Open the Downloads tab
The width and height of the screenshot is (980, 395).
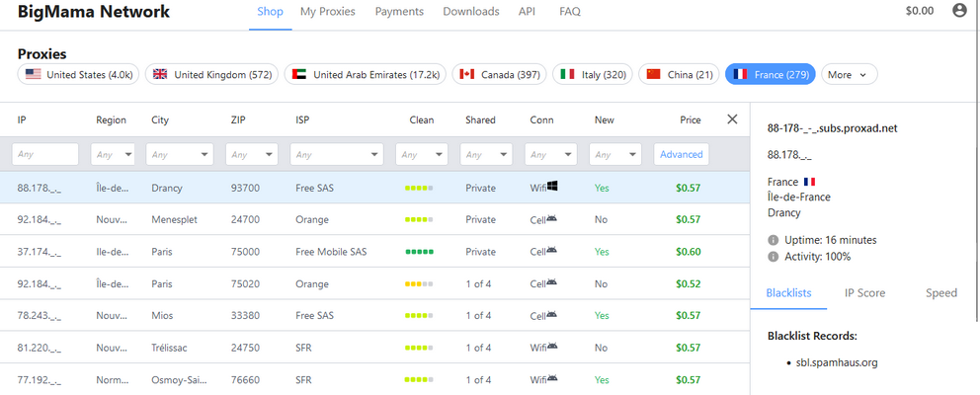pyautogui.click(x=471, y=11)
